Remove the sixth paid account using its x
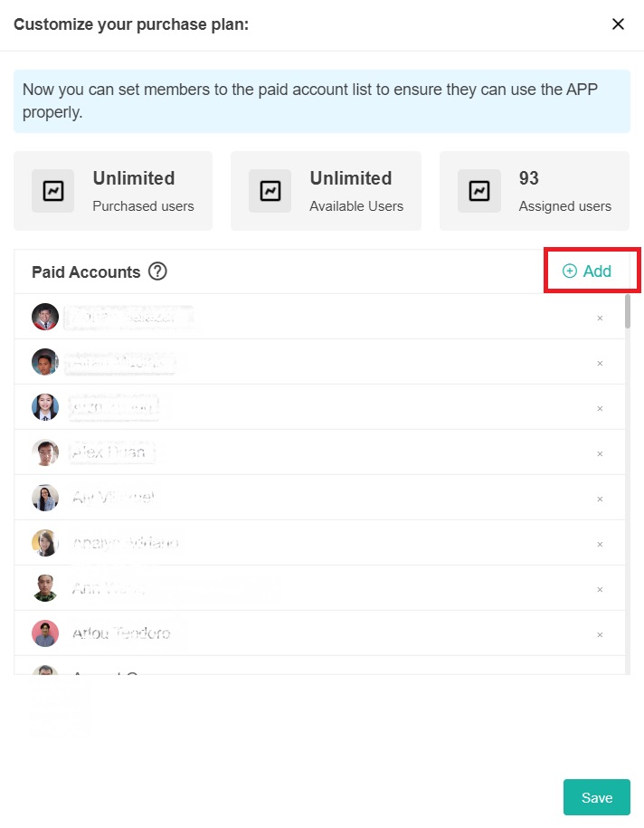This screenshot has width=644, height=828. (600, 544)
